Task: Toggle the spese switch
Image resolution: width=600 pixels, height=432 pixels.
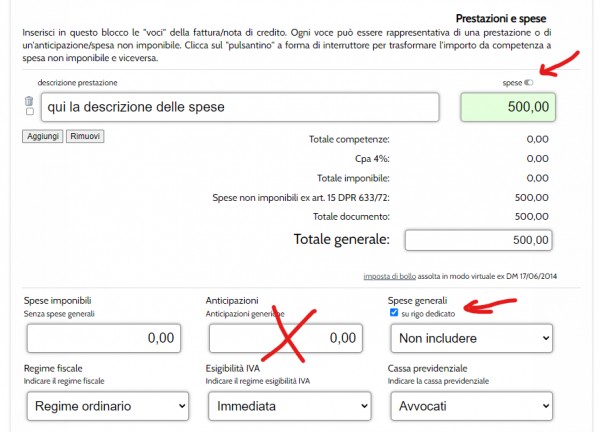Action: click(x=529, y=82)
